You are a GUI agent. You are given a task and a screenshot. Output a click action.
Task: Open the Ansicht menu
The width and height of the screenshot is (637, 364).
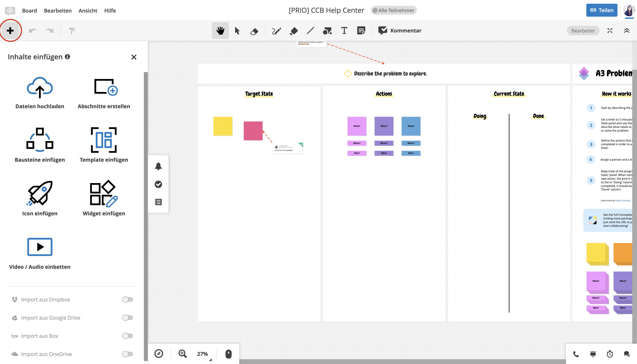click(x=88, y=11)
